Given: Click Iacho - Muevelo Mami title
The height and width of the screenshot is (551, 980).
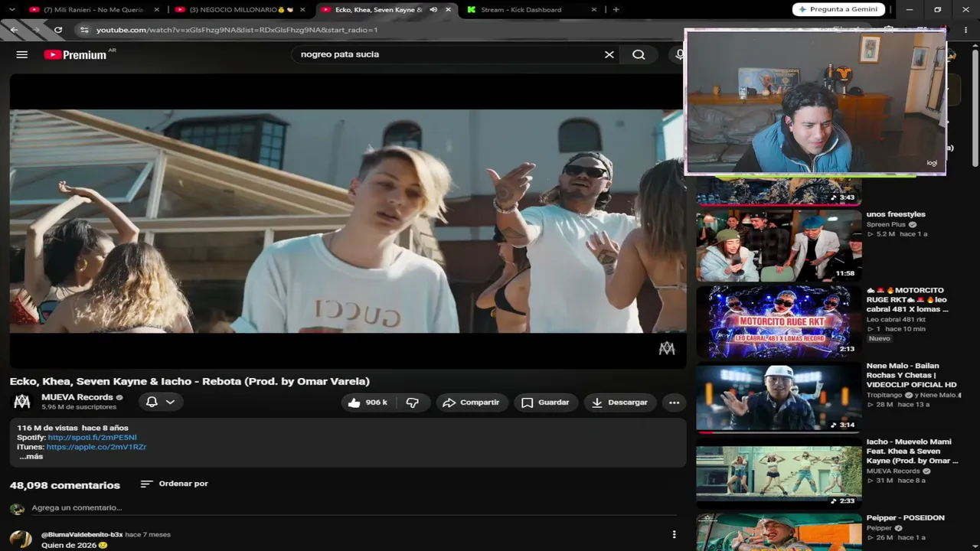Looking at the screenshot, I should (913, 451).
